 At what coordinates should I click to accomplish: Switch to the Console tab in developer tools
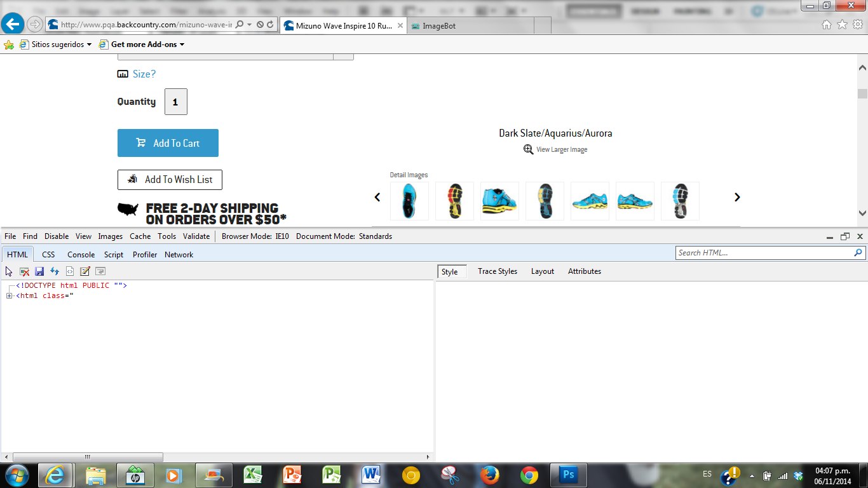tap(81, 255)
